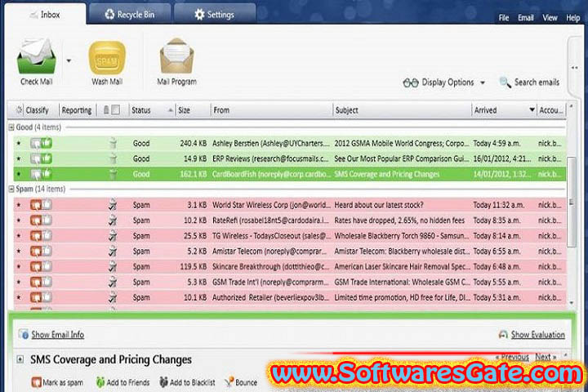The width and height of the screenshot is (588, 392).
Task: Collapse the Good (4 items) group
Action: 11,127
